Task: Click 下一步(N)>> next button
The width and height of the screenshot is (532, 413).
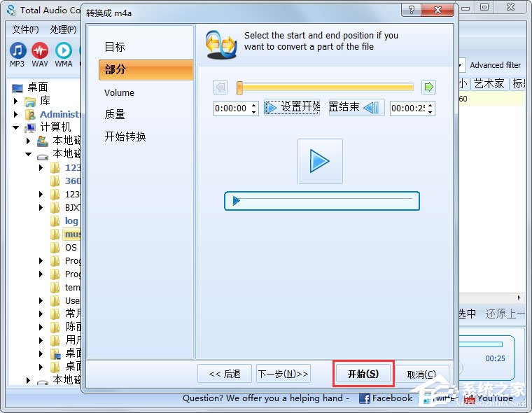Action: click(x=283, y=374)
